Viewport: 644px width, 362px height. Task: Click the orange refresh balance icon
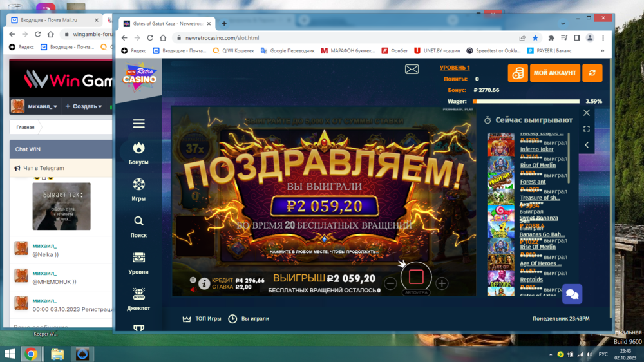pyautogui.click(x=592, y=73)
